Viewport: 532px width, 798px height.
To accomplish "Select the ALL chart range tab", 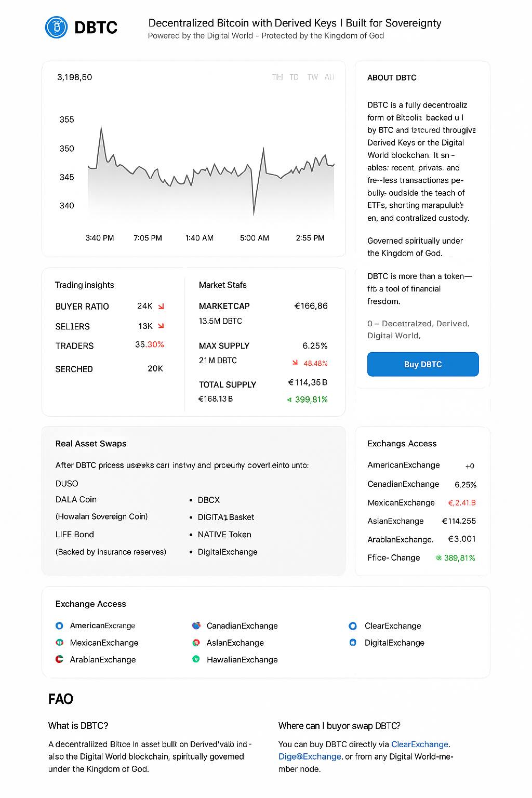I will point(329,77).
